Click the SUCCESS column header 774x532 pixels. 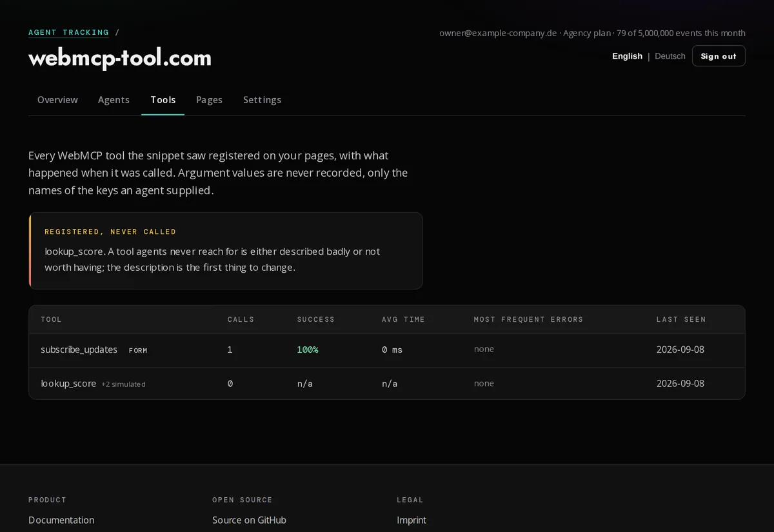[x=316, y=319]
